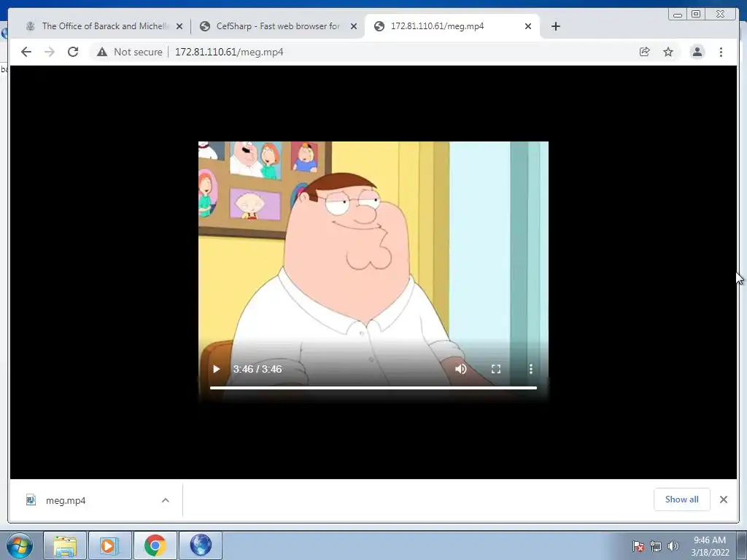Viewport: 747px width, 560px height.
Task: Click the forward navigation arrow
Action: click(50, 52)
